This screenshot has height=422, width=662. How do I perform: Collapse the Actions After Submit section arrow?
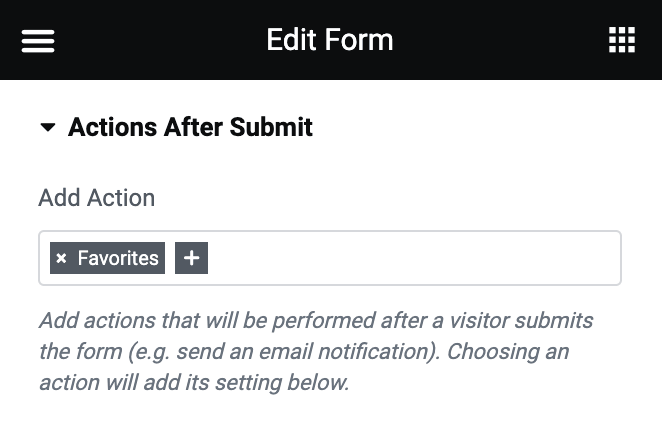tap(48, 127)
